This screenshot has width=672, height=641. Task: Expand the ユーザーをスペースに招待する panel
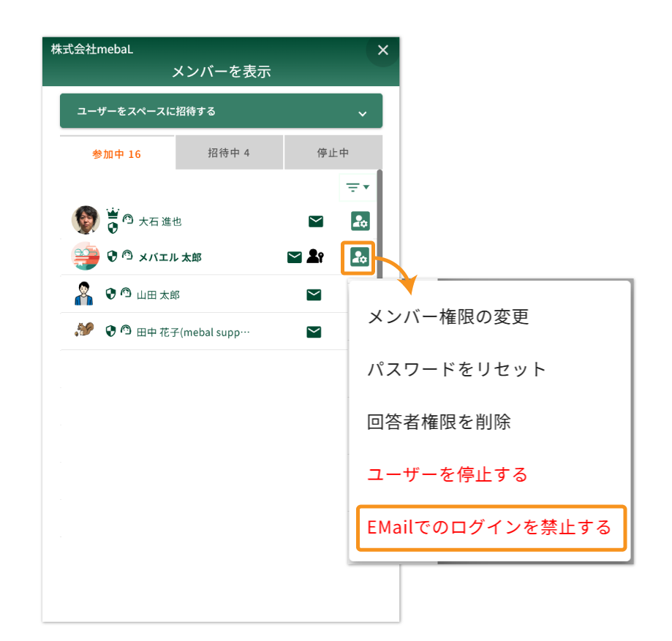(x=221, y=112)
